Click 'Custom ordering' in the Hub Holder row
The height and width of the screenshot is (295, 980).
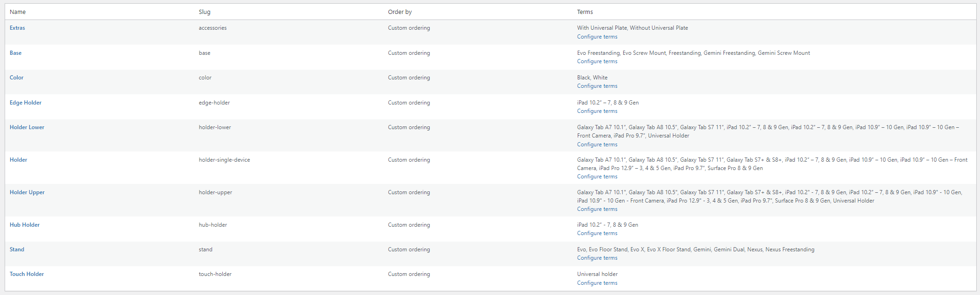click(409, 225)
